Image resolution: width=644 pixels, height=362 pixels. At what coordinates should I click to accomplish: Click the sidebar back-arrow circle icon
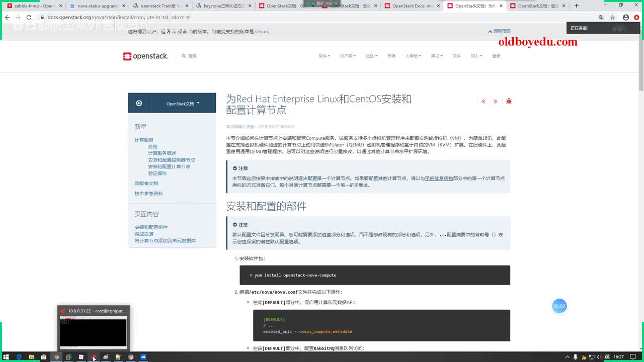(139, 103)
